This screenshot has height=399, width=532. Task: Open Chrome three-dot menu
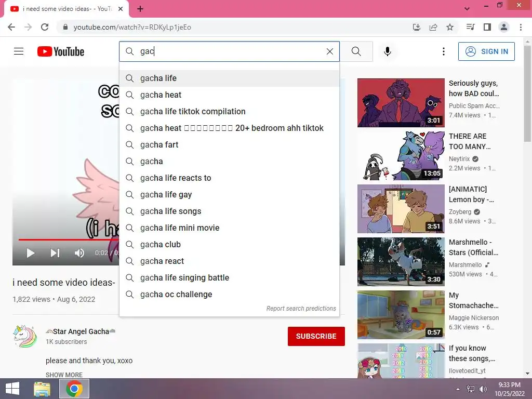(521, 27)
